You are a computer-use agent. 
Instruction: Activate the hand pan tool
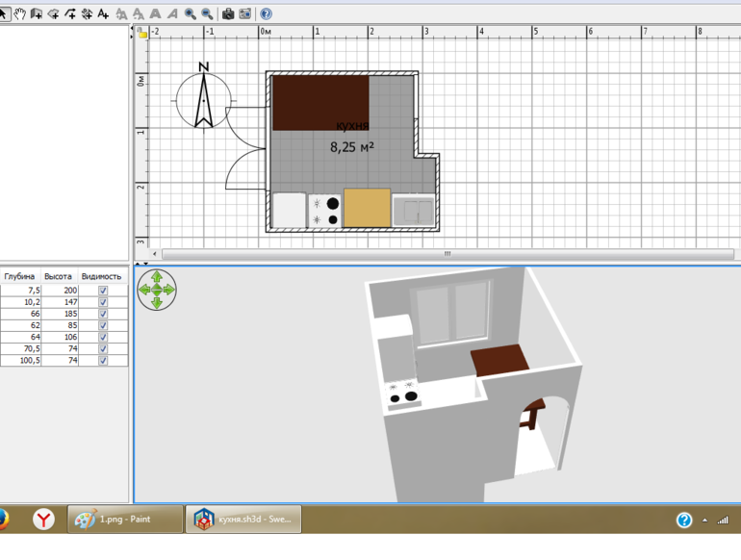[x=20, y=13]
